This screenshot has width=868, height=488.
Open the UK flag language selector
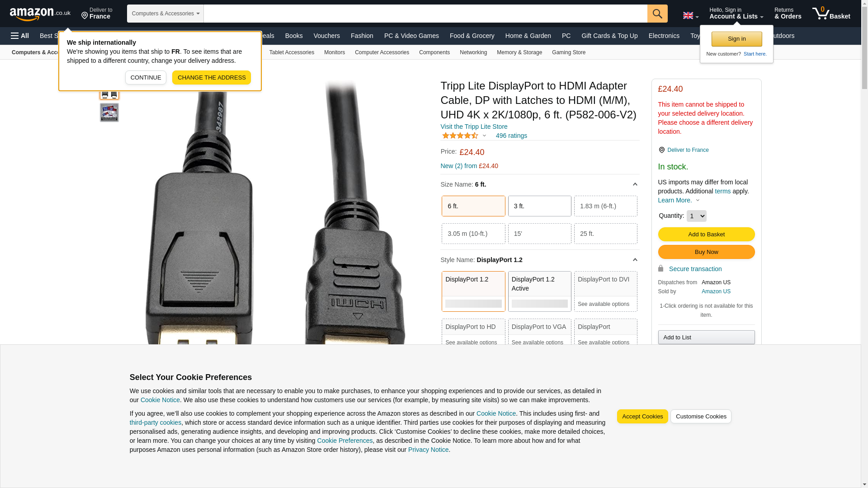click(690, 15)
